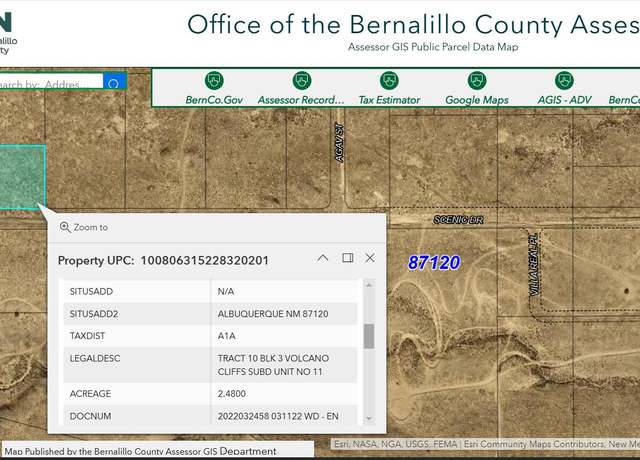
Task: Open the Assessor Record icon
Action: tap(302, 80)
